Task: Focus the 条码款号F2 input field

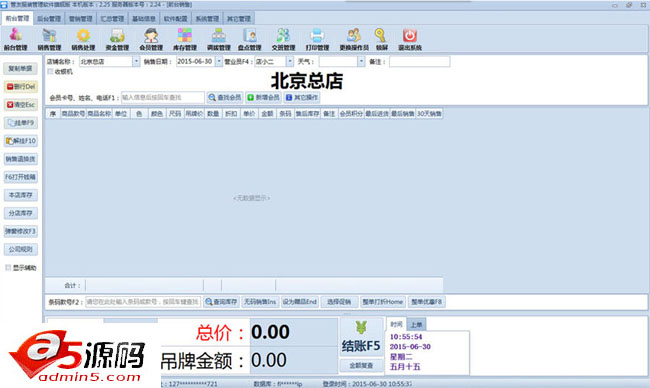Action: [143, 302]
